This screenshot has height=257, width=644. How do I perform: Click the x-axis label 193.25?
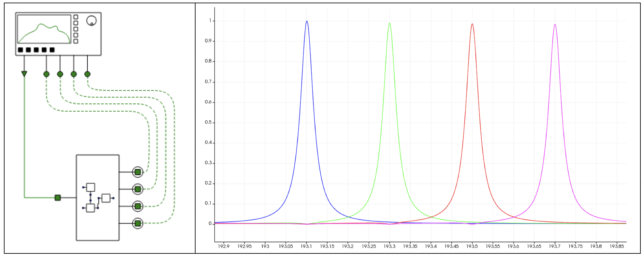point(369,246)
